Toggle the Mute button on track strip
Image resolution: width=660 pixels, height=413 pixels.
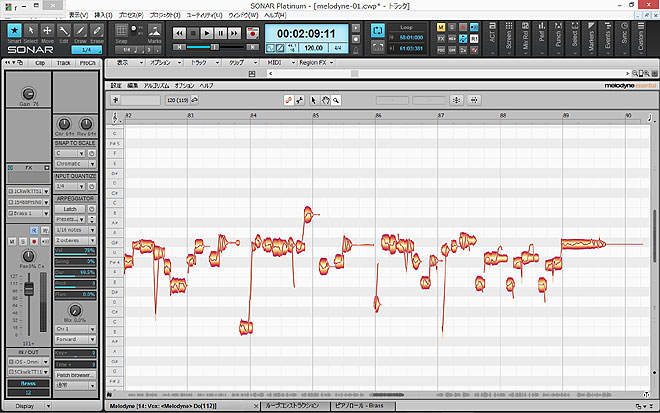pyautogui.click(x=12, y=241)
